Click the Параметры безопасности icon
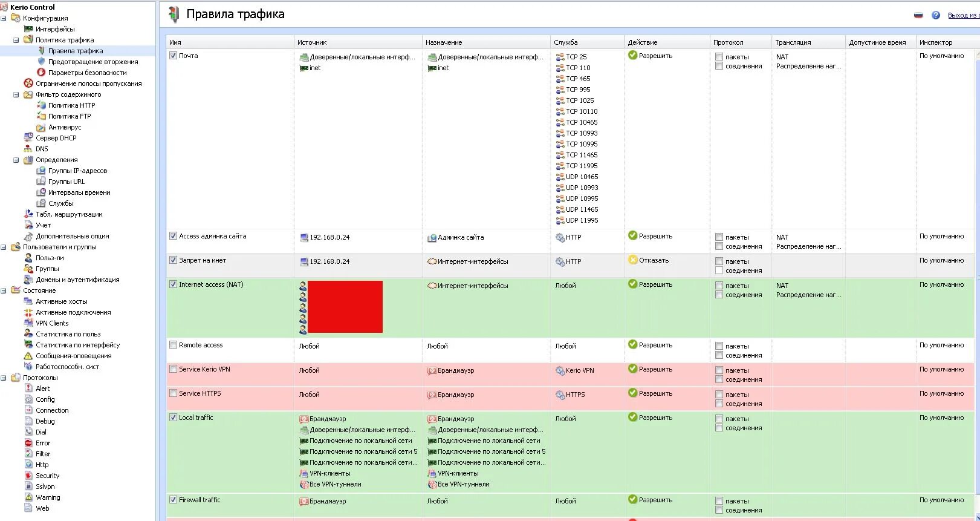Screen dimensions: 980x521 pos(41,73)
